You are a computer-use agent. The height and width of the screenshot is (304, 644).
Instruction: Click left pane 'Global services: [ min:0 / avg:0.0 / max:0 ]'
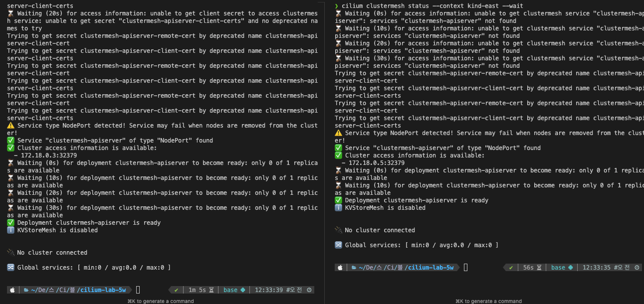point(94,268)
